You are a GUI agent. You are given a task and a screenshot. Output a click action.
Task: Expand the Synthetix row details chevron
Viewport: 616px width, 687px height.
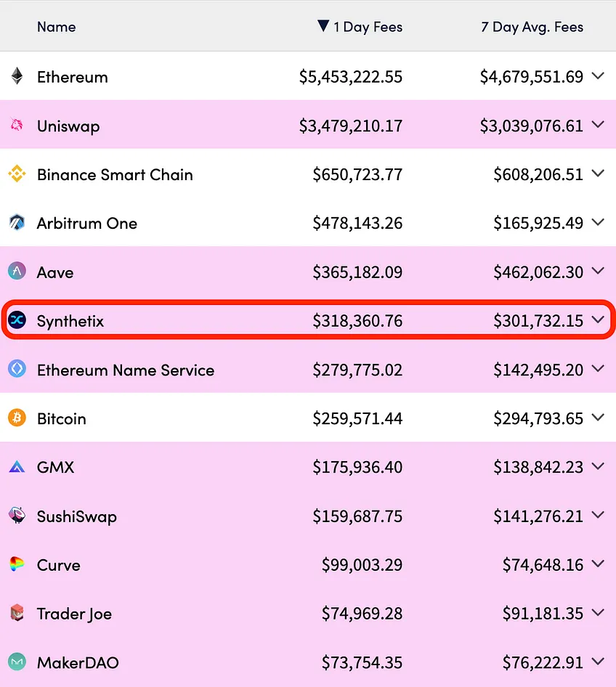(598, 320)
